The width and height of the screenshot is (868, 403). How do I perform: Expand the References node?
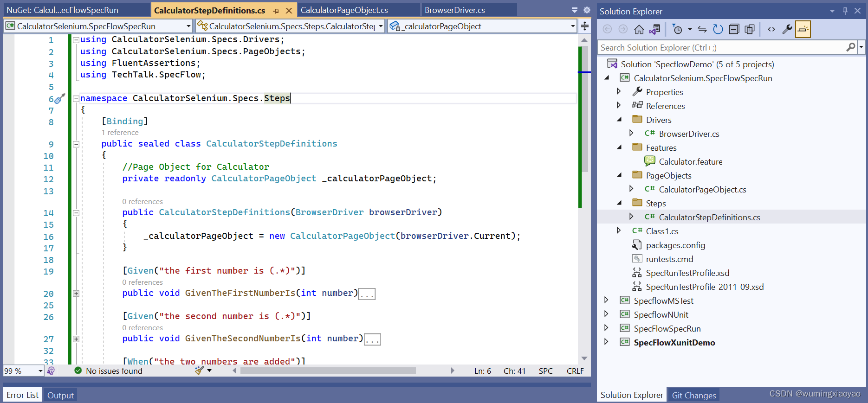(619, 105)
